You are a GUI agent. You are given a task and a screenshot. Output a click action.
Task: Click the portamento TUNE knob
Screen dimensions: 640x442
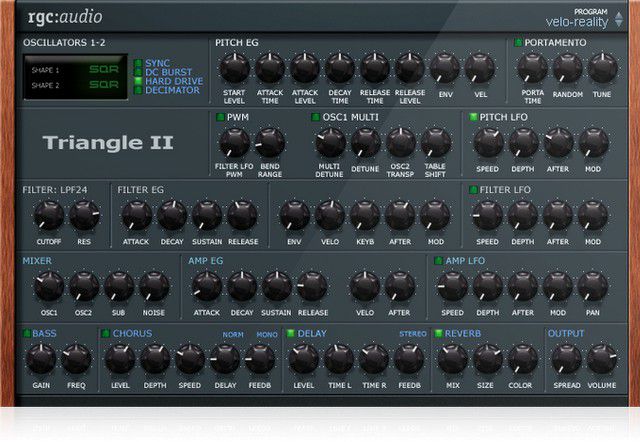(603, 68)
